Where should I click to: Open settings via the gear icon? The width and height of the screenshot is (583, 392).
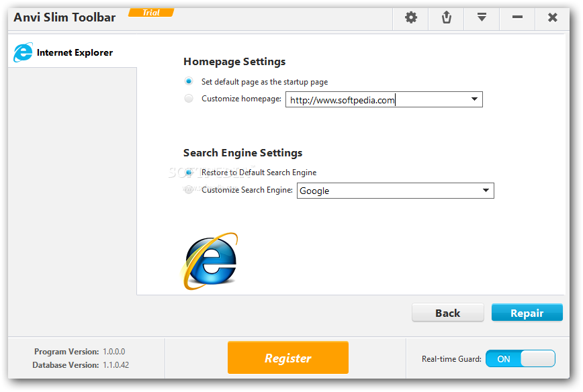pyautogui.click(x=411, y=17)
